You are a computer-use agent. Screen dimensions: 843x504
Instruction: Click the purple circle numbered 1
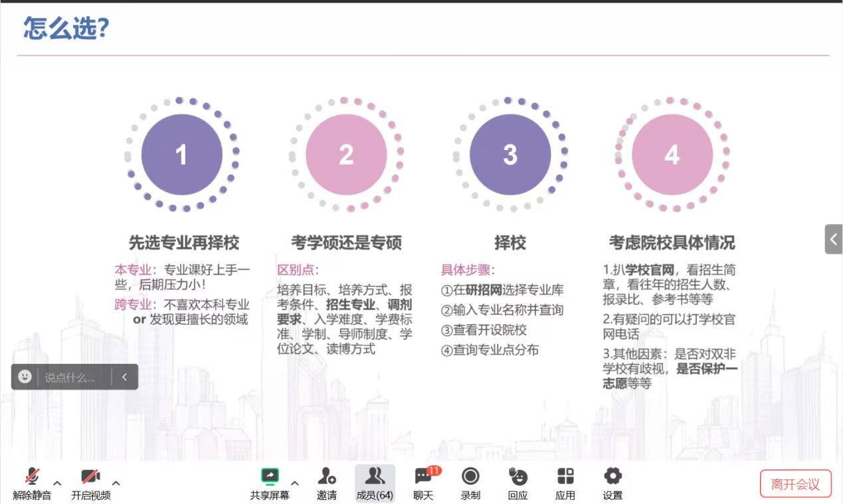tap(181, 155)
